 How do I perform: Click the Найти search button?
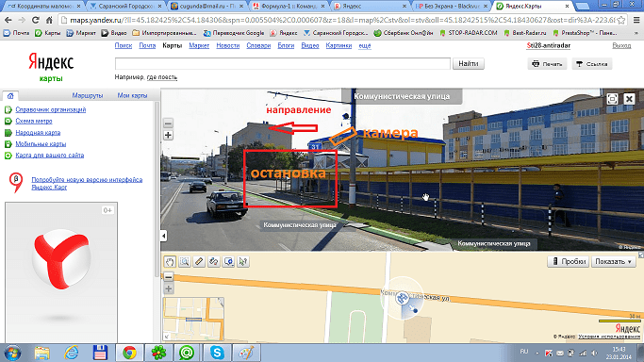pos(469,63)
